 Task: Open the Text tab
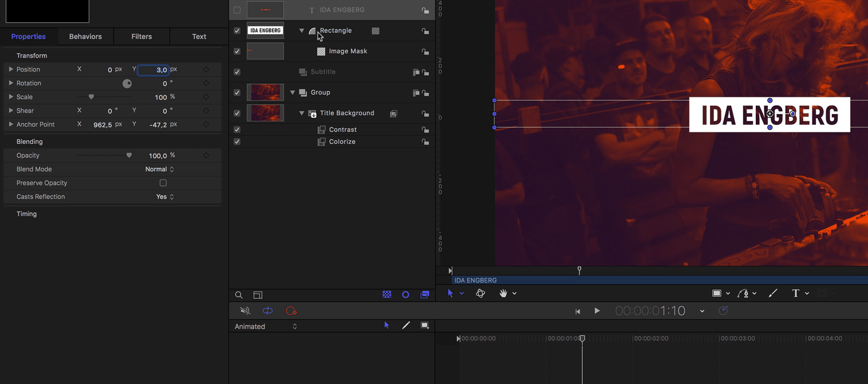click(199, 36)
